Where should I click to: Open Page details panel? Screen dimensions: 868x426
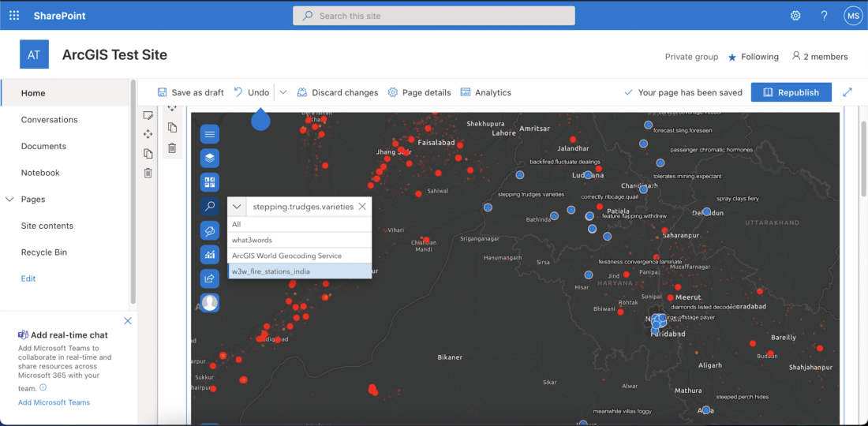[x=420, y=92]
